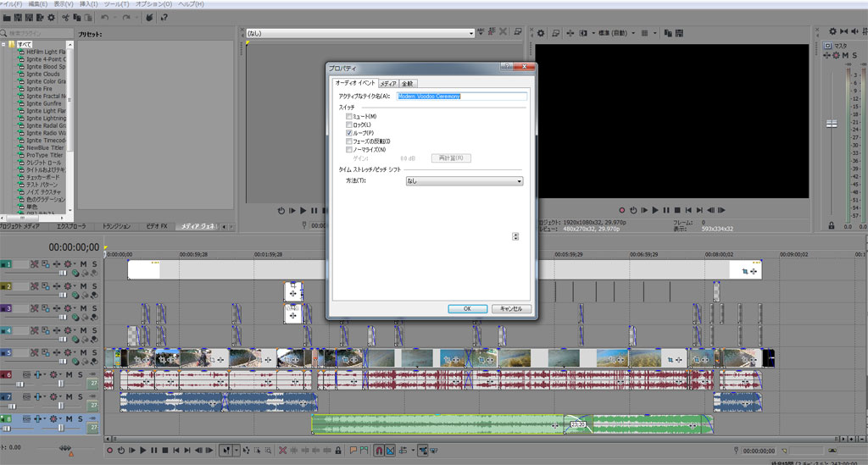Mute track 1 with its M button
Viewport: 868px width, 465px height.
pyautogui.click(x=83, y=264)
